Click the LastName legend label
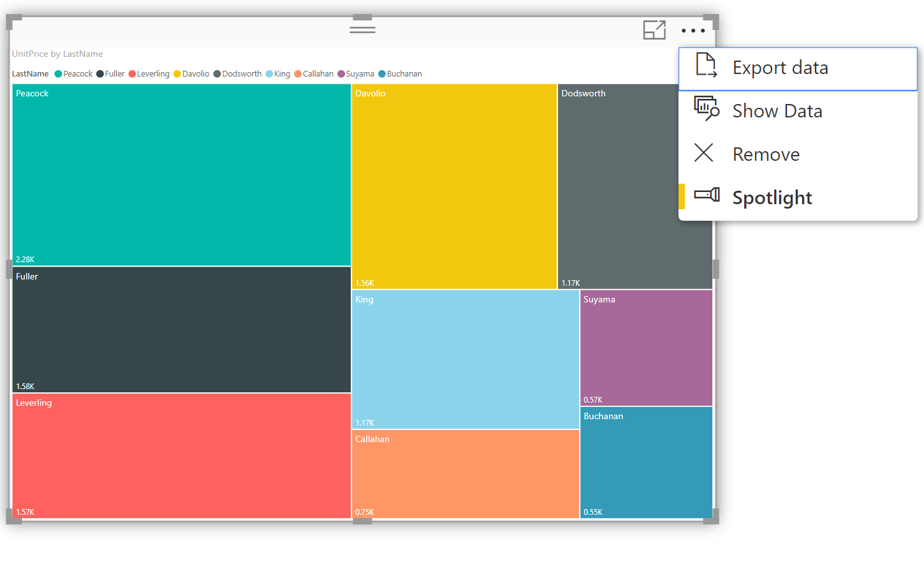924x578 pixels. click(30, 73)
